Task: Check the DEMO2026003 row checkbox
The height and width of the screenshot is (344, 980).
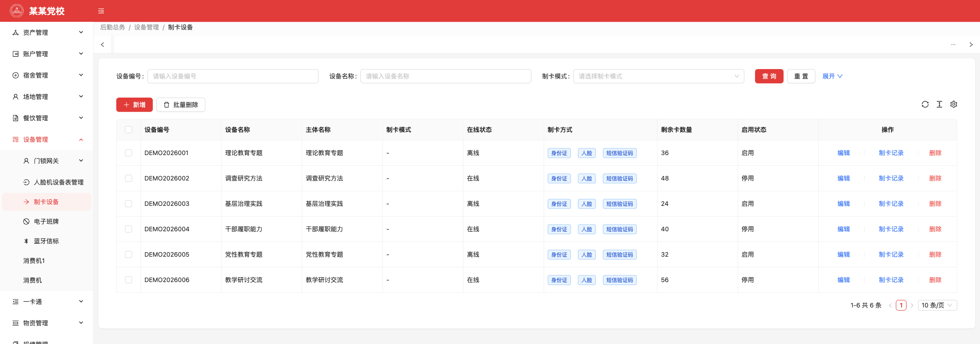Action: pyautogui.click(x=129, y=204)
